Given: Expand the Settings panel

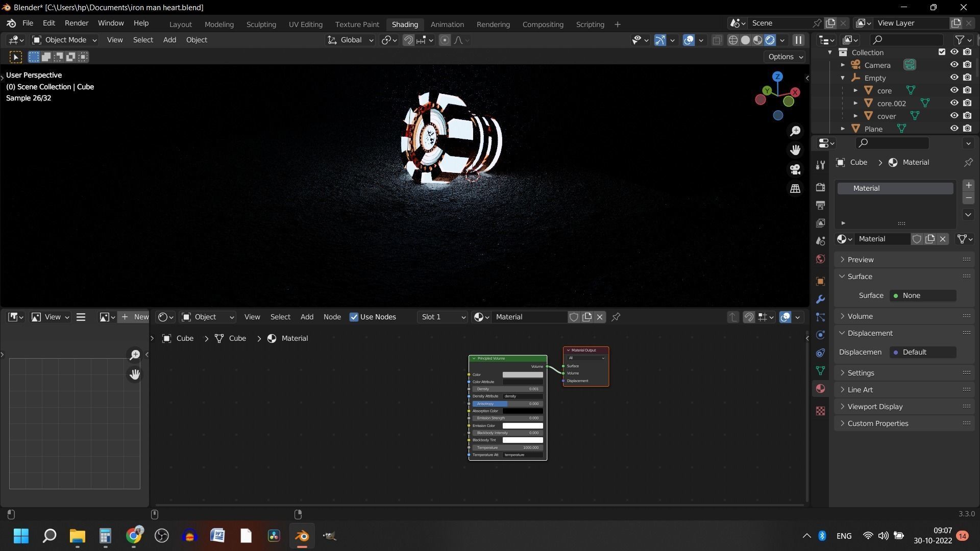Looking at the screenshot, I should tap(861, 373).
